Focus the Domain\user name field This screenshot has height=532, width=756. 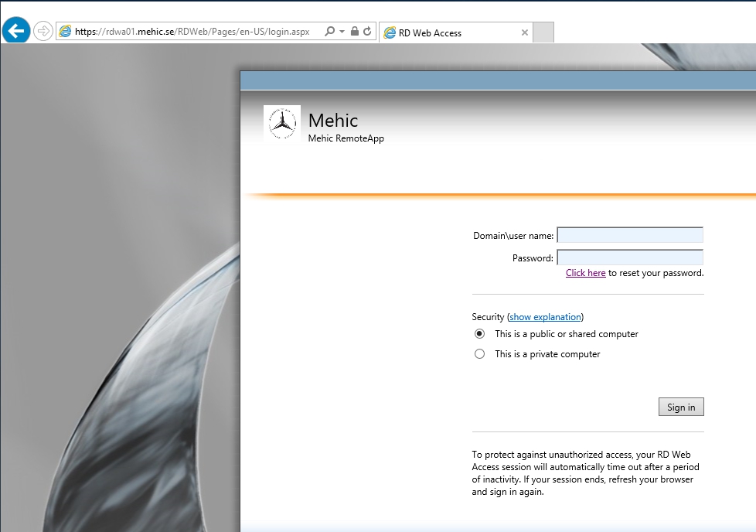(630, 235)
